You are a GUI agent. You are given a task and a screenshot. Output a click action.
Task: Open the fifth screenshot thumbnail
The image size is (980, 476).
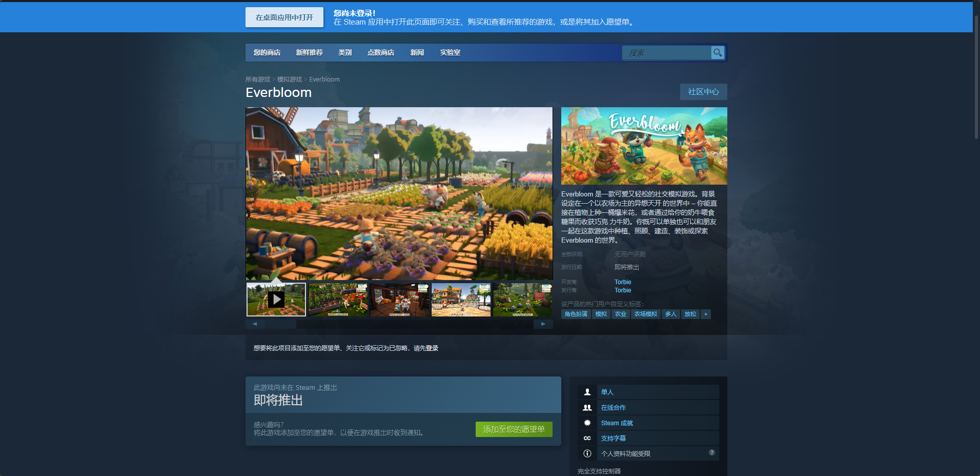522,300
